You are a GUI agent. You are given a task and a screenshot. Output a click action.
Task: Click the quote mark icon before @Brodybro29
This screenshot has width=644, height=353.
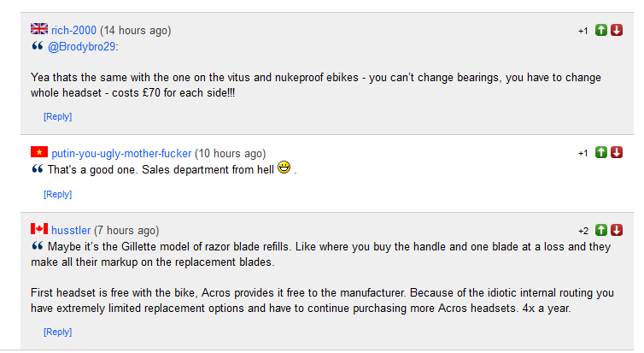pos(38,46)
